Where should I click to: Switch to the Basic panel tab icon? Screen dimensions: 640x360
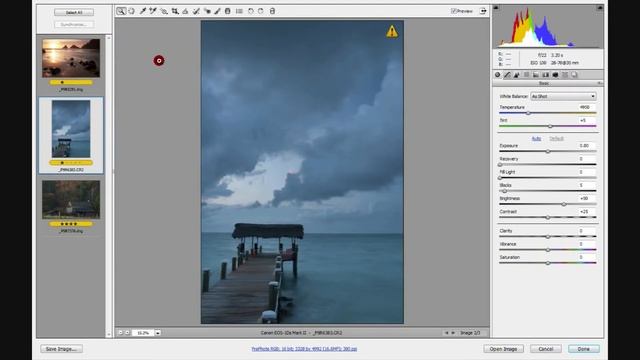click(498, 75)
